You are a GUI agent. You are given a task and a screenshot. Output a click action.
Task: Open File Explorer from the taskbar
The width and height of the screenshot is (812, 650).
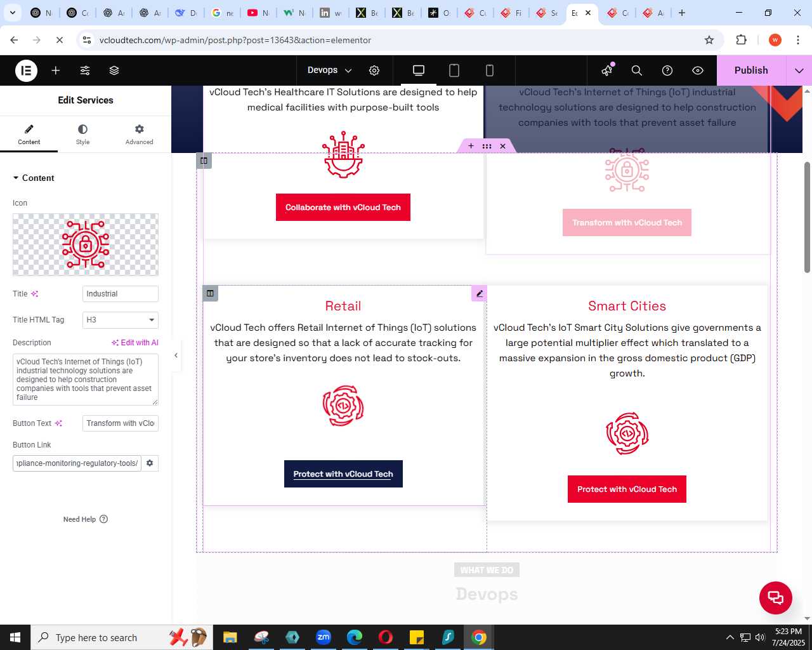[x=230, y=637]
